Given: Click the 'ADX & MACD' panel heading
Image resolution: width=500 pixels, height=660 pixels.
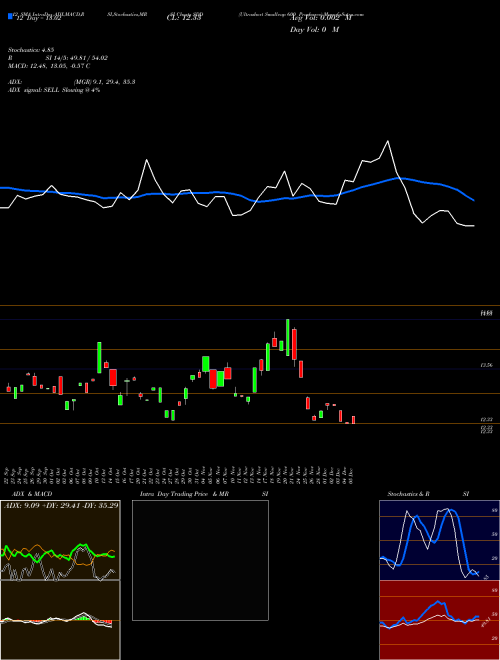Looking at the screenshot, I should point(32,494).
